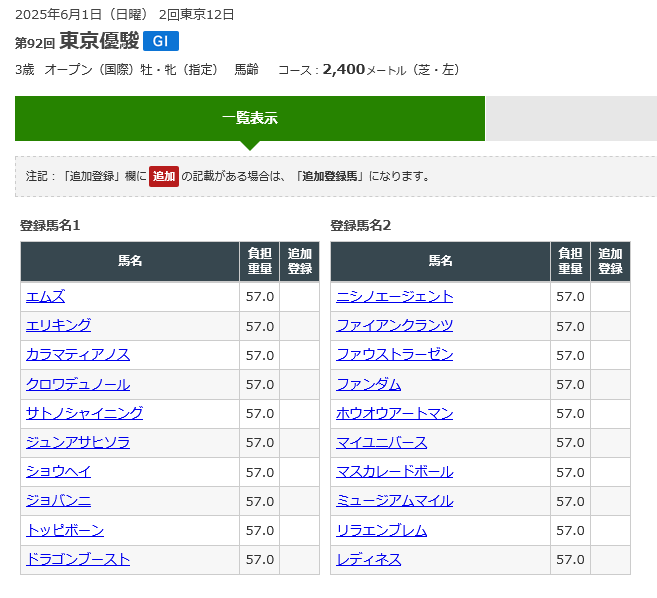Click the inactive gray tab beside 一覧表示
Screen dimensions: 657x598
[x=570, y=118]
